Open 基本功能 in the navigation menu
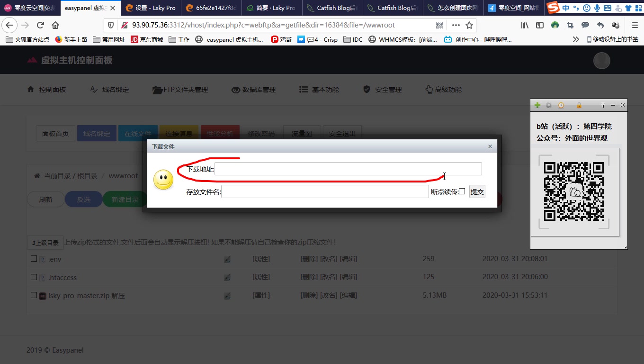Screen dimensions: 644x364 coord(319,90)
